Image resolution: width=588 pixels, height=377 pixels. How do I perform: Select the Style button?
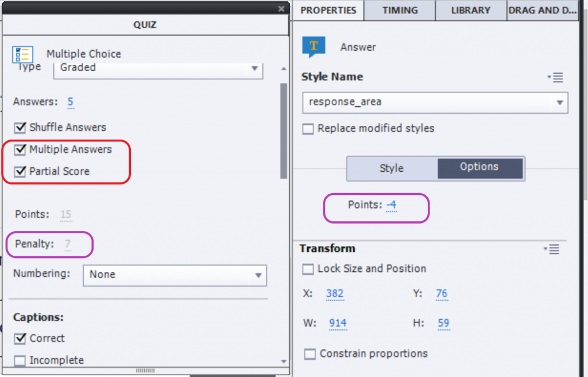click(392, 168)
